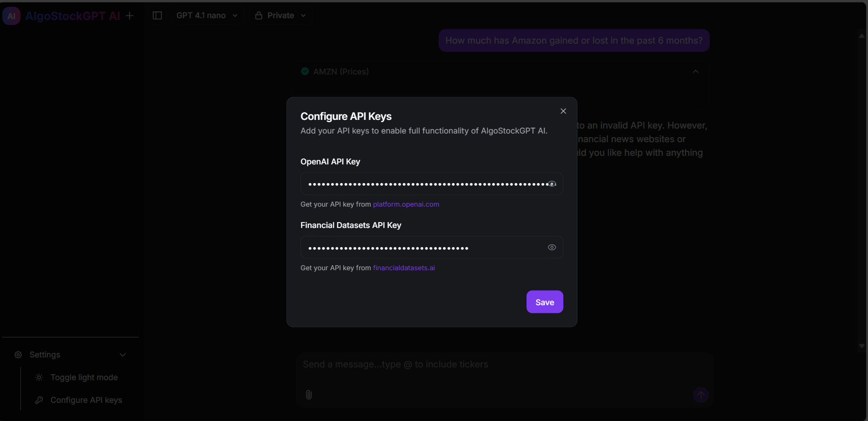
Task: Click the key icon in Settings
Action: pyautogui.click(x=39, y=400)
